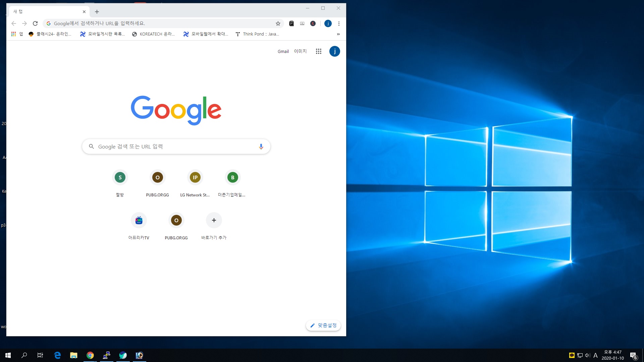The image size is (644, 362).
Task: Bookmark this page with the star icon
Action: pyautogui.click(x=278, y=23)
